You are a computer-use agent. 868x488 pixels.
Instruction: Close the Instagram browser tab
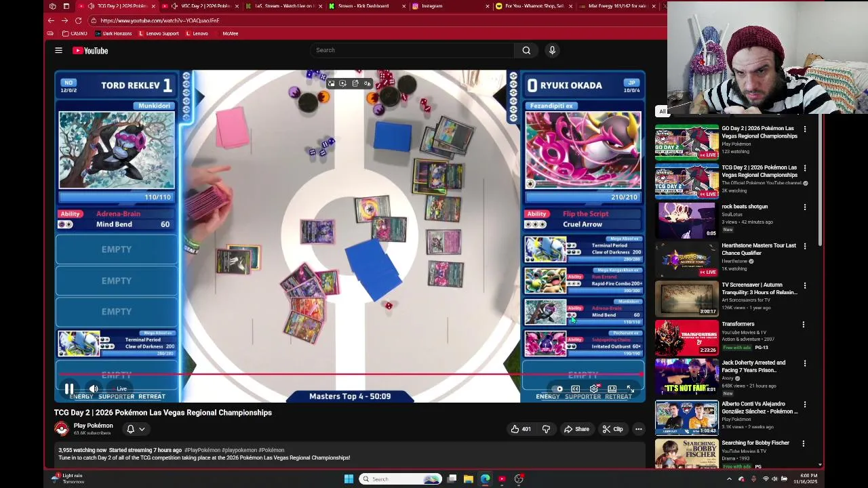pyautogui.click(x=487, y=6)
